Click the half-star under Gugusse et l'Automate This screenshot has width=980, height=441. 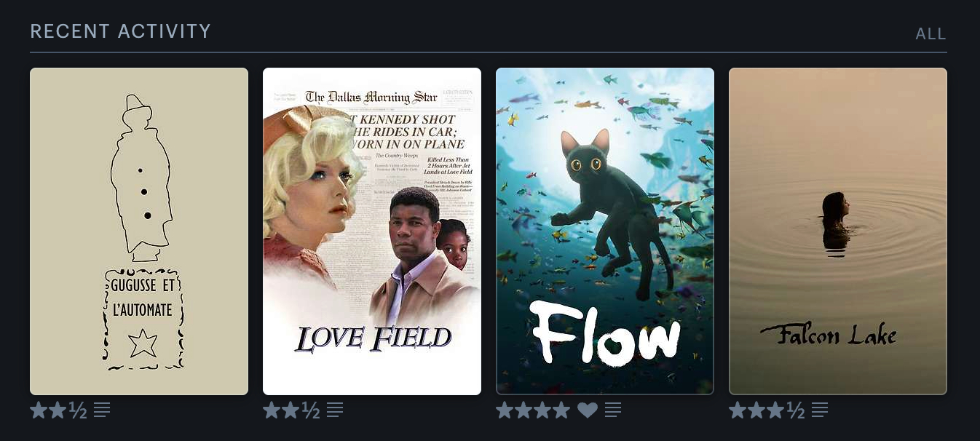pos(78,410)
